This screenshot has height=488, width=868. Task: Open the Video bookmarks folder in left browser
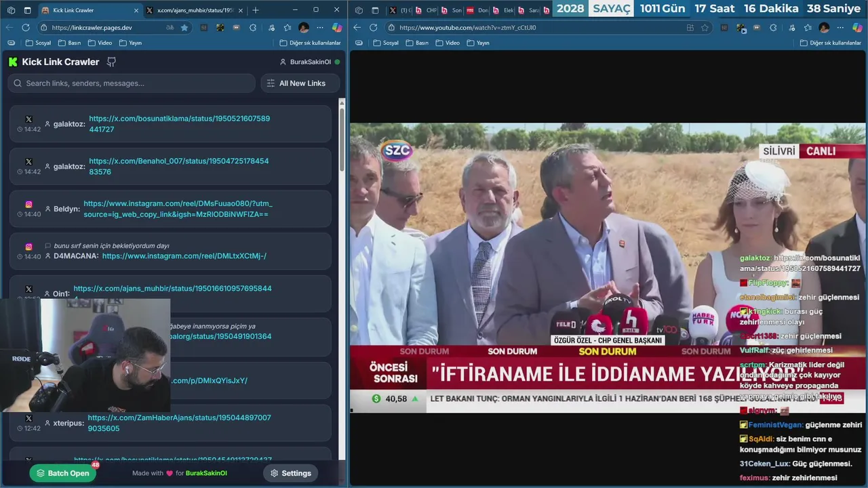tap(100, 43)
